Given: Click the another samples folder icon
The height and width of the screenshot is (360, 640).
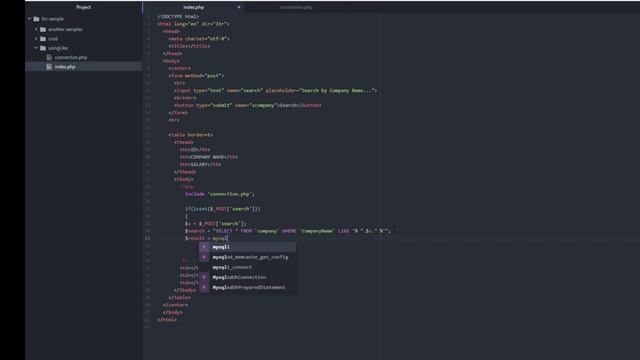Looking at the screenshot, I should [43, 29].
